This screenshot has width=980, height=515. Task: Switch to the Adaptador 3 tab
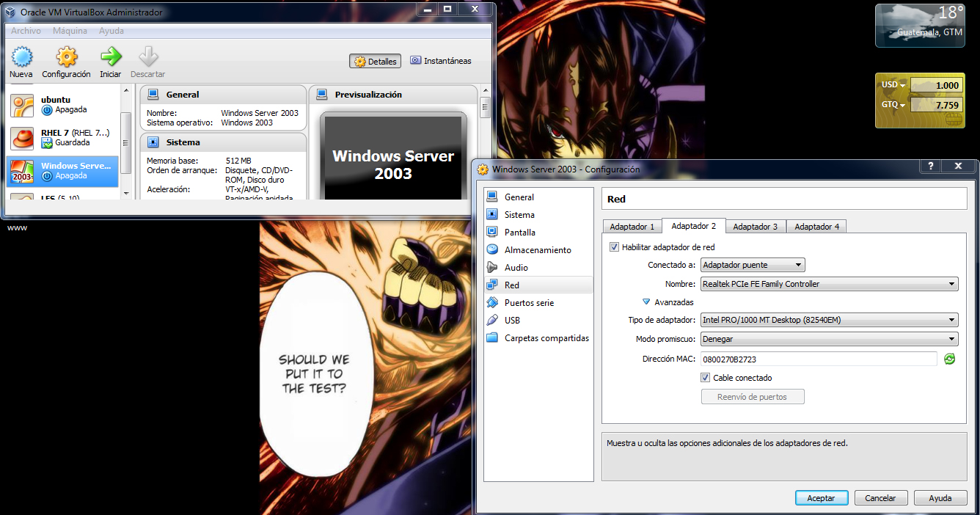[755, 227]
